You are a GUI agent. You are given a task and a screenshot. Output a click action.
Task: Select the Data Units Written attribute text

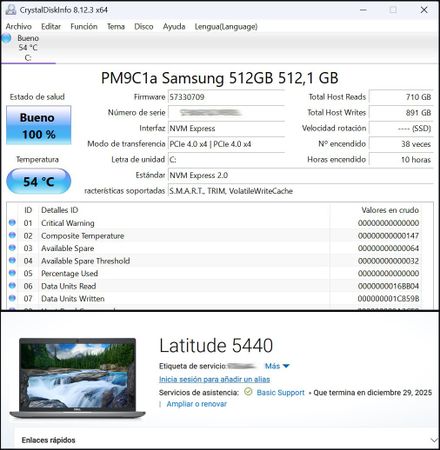pyautogui.click(x=73, y=299)
